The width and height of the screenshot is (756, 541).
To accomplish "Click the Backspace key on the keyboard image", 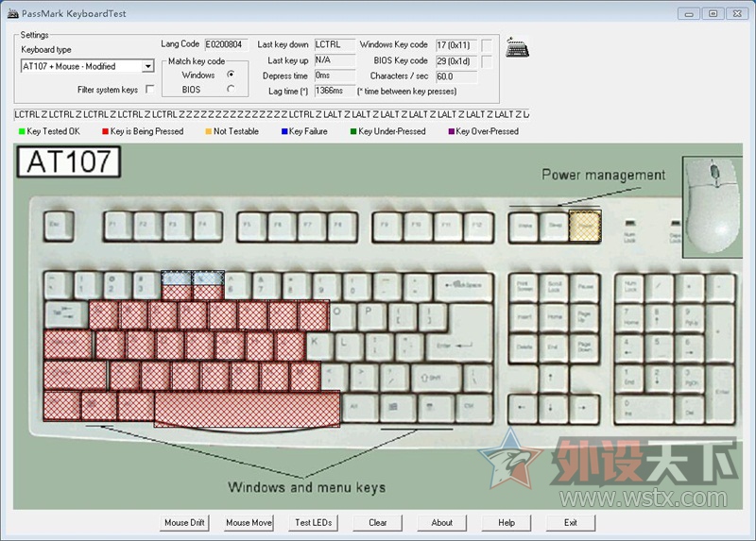I will click(x=464, y=286).
